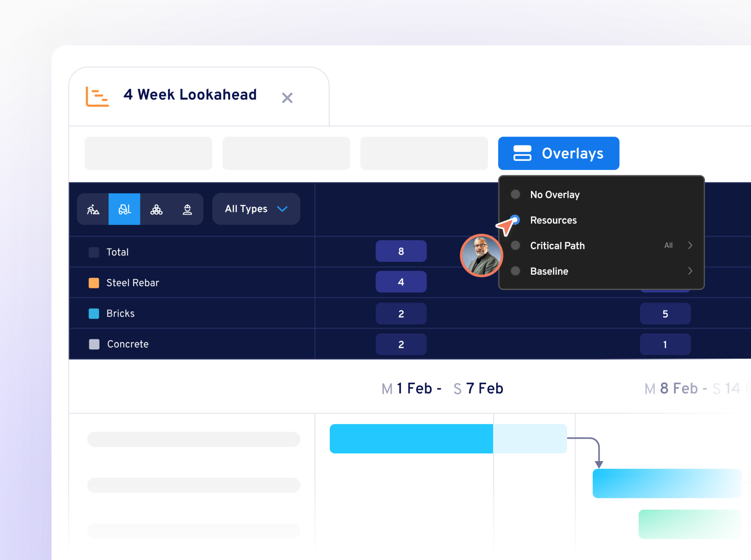Click the Overlays button

(x=559, y=153)
